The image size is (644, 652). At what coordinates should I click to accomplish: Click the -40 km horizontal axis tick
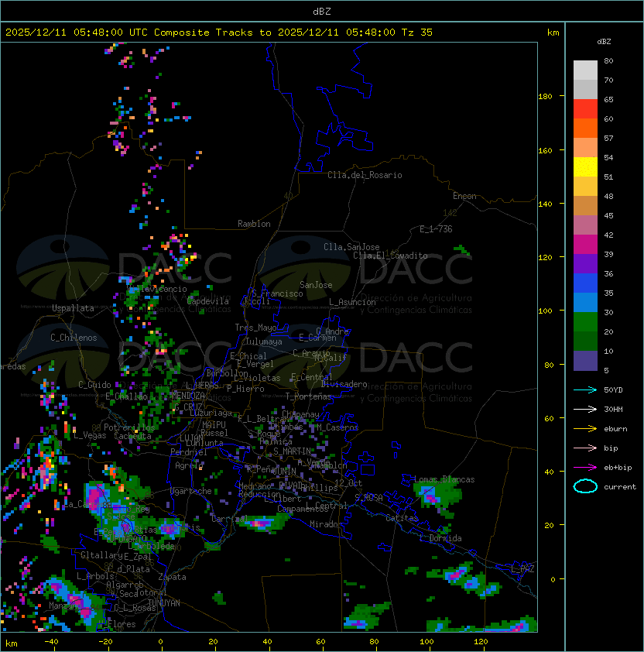(51, 642)
